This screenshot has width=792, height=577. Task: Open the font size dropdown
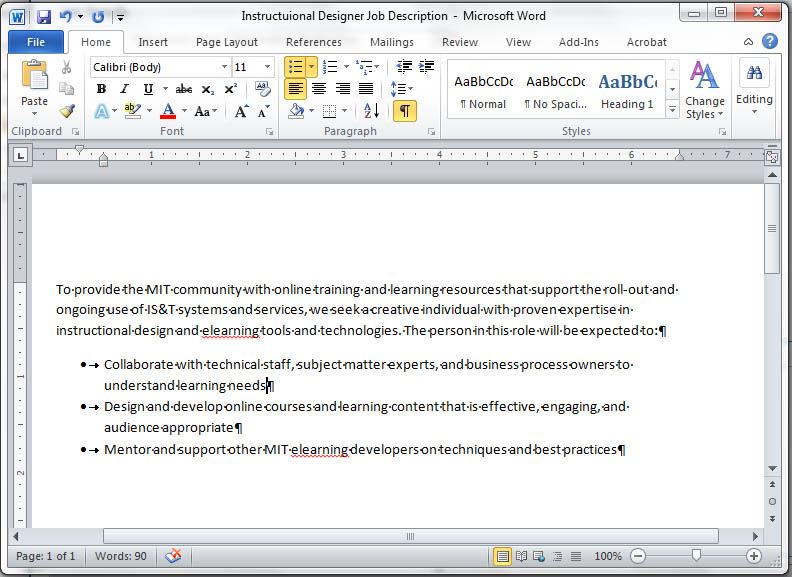tap(267, 67)
